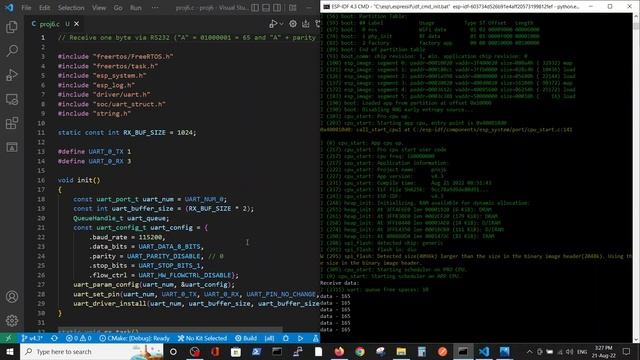640x360 pixels.
Task: Toggle the secondary side bar layout
Action: pyautogui.click(x=277, y=8)
